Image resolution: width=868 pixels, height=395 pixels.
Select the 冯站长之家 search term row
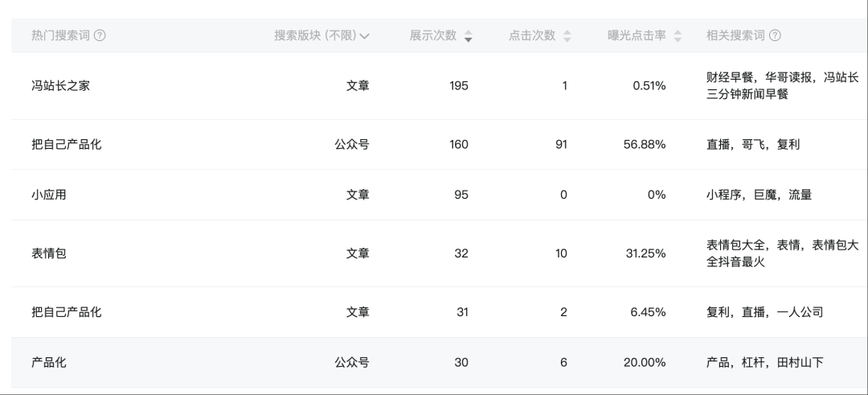(x=440, y=86)
